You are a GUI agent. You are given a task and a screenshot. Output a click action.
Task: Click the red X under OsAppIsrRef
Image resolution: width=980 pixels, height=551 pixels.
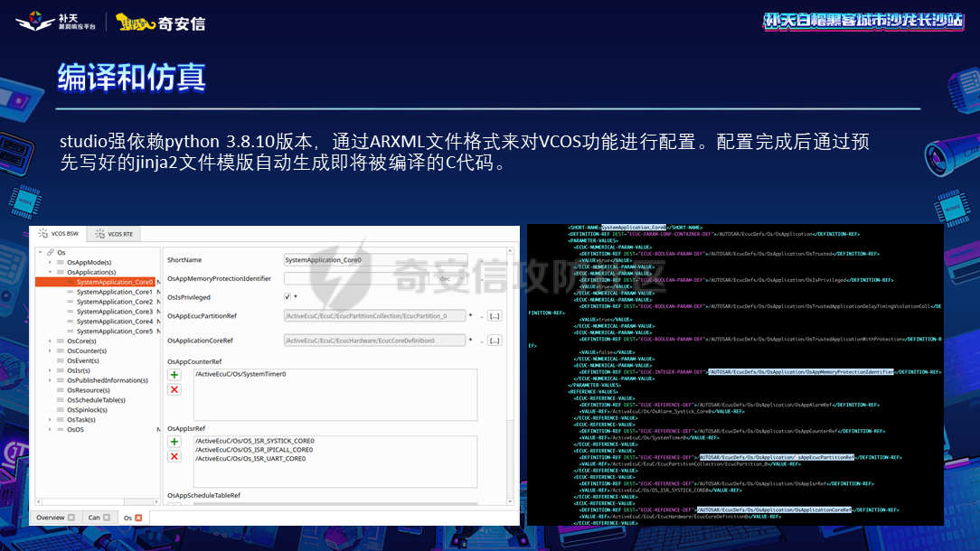click(174, 456)
